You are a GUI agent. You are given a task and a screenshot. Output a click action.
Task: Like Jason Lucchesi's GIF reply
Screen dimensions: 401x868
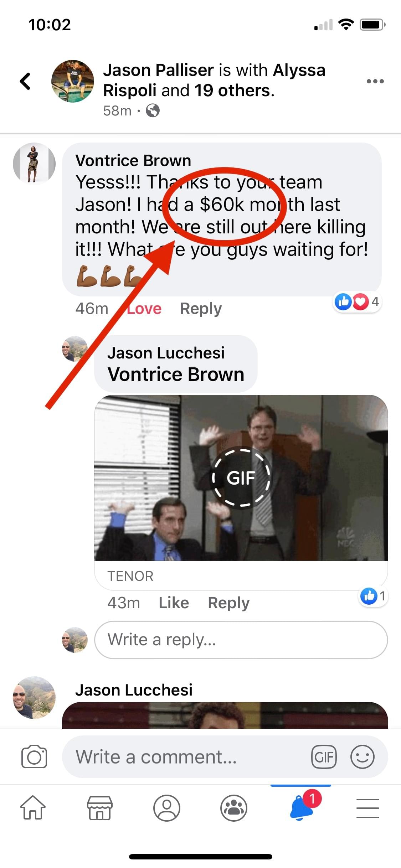[174, 603]
